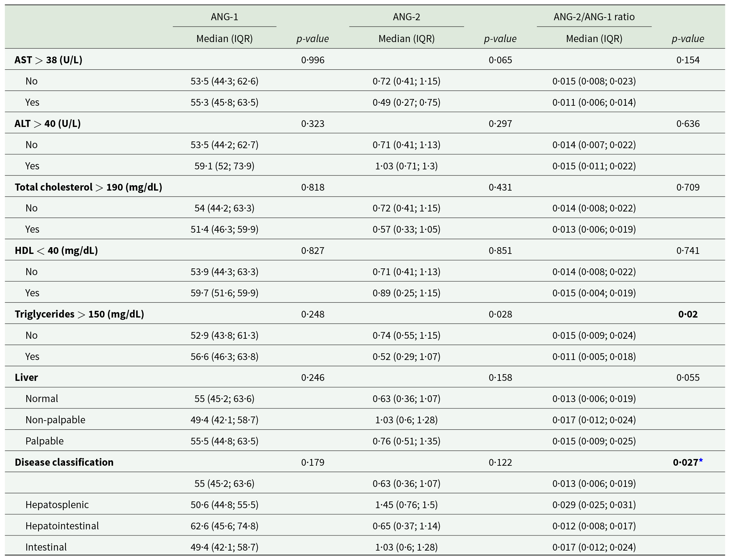This screenshot has width=730, height=560.
Task: Select the Hepatointestinal row label
Action: [62, 526]
